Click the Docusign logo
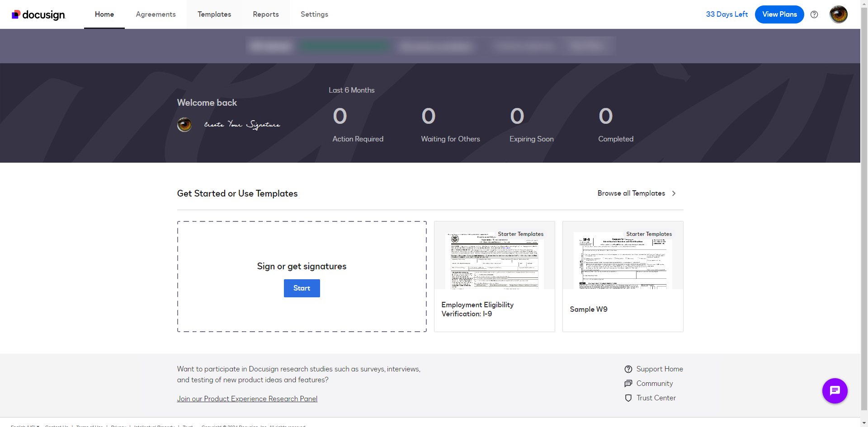Screen dimensions: 868x427 tap(38, 14)
